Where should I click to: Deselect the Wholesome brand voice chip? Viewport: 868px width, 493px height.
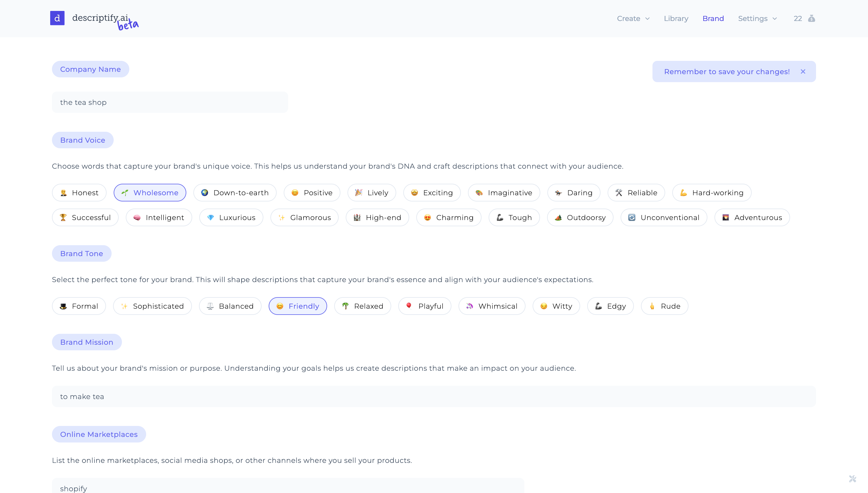coord(150,193)
